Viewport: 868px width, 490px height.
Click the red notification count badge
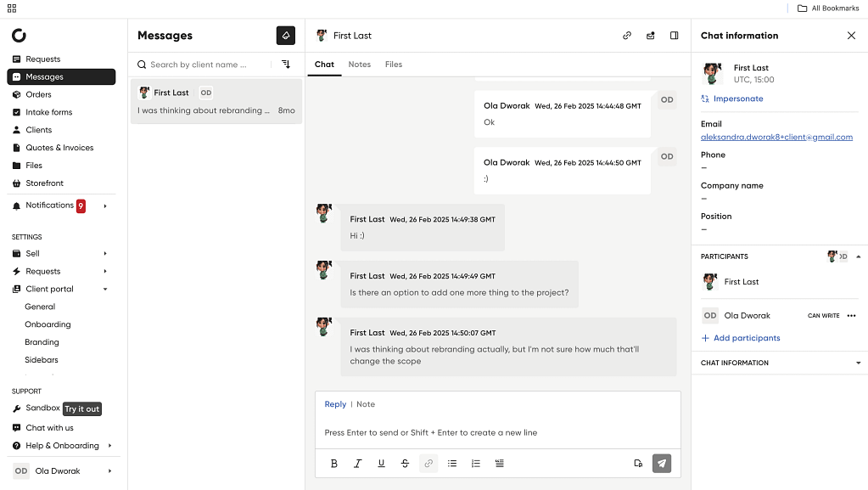pos(81,206)
